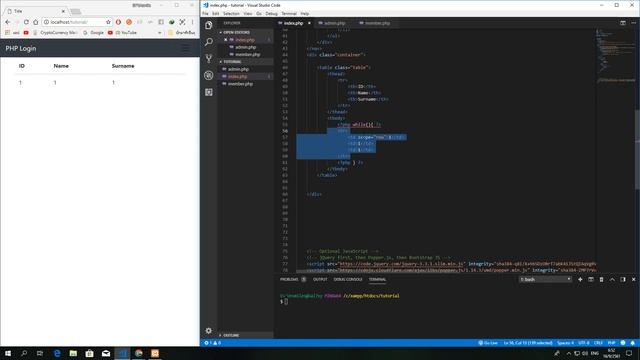640x360 pixels.
Task: Click the Chrome back arrow
Action: point(8,22)
